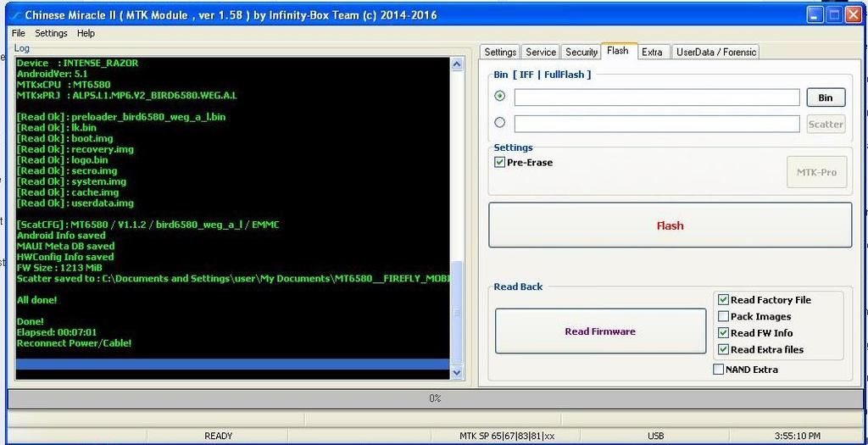Toggle the Read Factory File checkbox
Screen dimensions: 868x445
(x=723, y=300)
